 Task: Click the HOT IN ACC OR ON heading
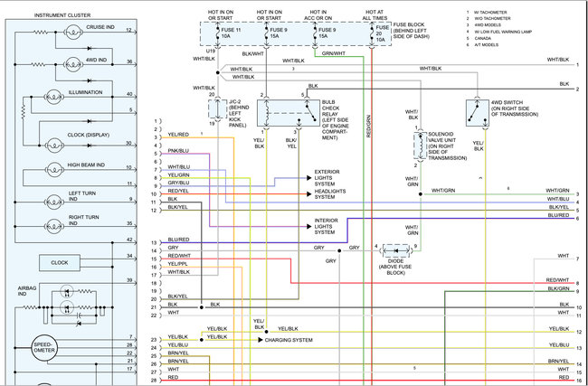tap(318, 15)
